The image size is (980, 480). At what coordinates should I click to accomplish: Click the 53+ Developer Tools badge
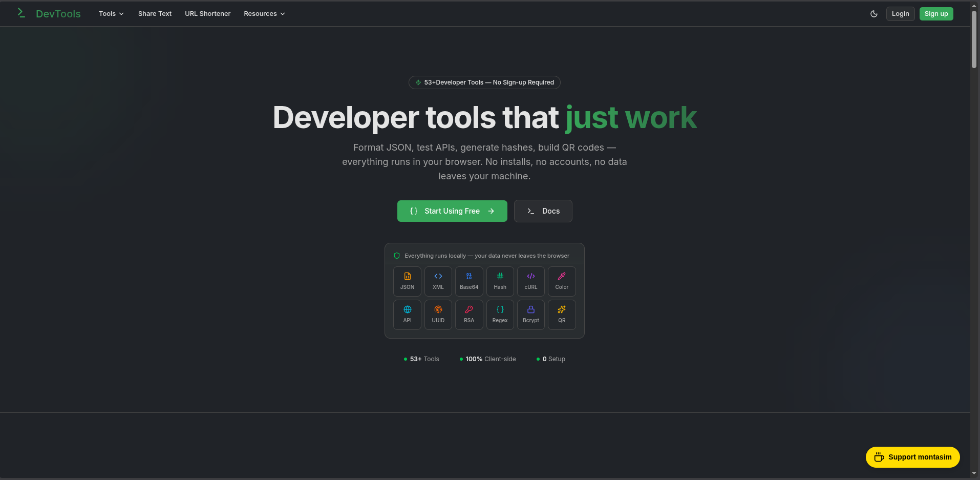[484, 82]
